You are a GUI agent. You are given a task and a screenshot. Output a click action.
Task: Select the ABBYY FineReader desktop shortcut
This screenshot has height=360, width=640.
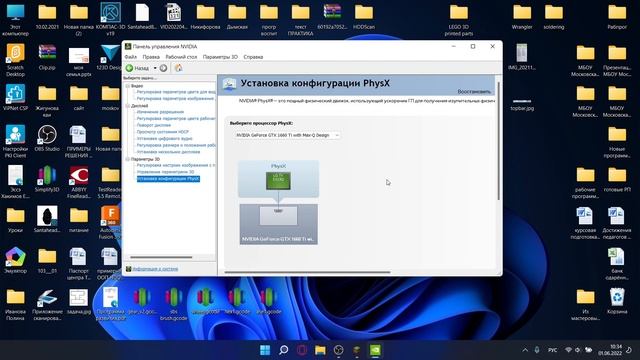(x=79, y=182)
